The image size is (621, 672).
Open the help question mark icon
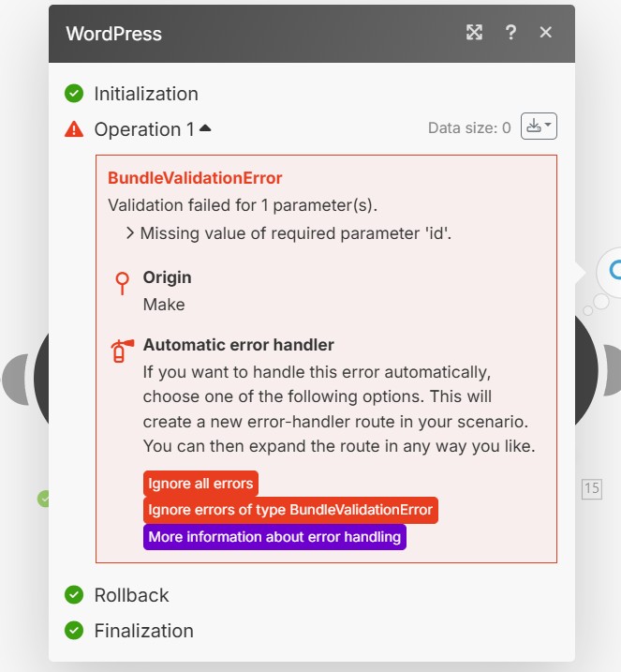tap(510, 33)
